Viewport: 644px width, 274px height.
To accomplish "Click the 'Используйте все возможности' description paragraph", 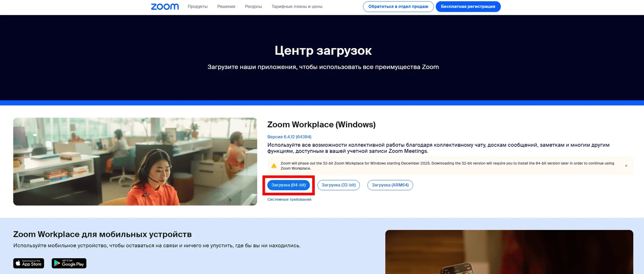I will point(438,148).
